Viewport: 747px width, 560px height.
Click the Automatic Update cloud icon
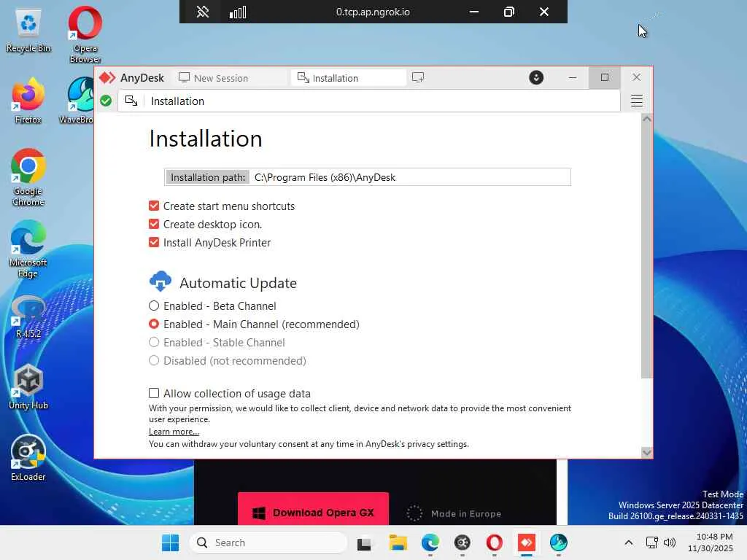160,281
